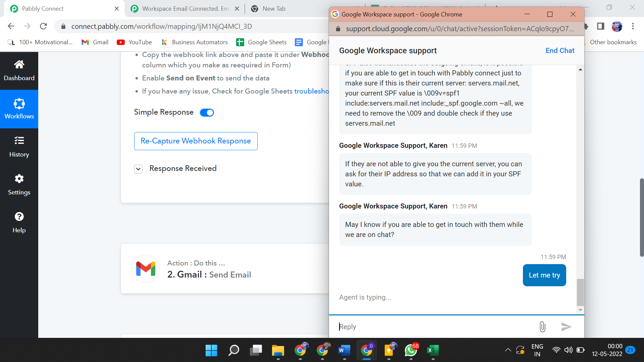Click the Pabbly page scrollbar thumb
The height and width of the screenshot is (362, 644).
[x=642, y=218]
